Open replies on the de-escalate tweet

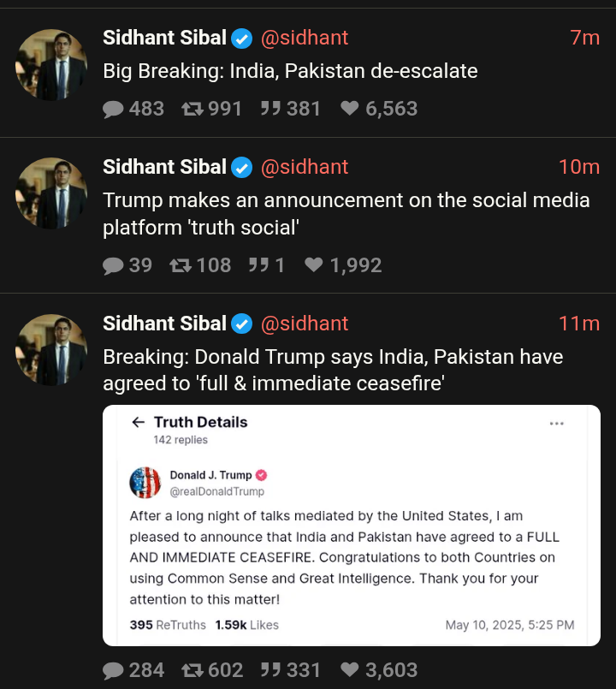tap(133, 109)
